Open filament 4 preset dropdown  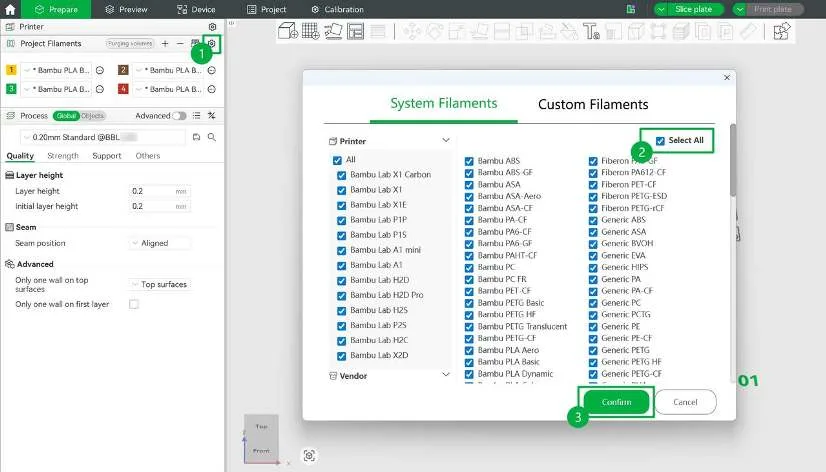168,89
